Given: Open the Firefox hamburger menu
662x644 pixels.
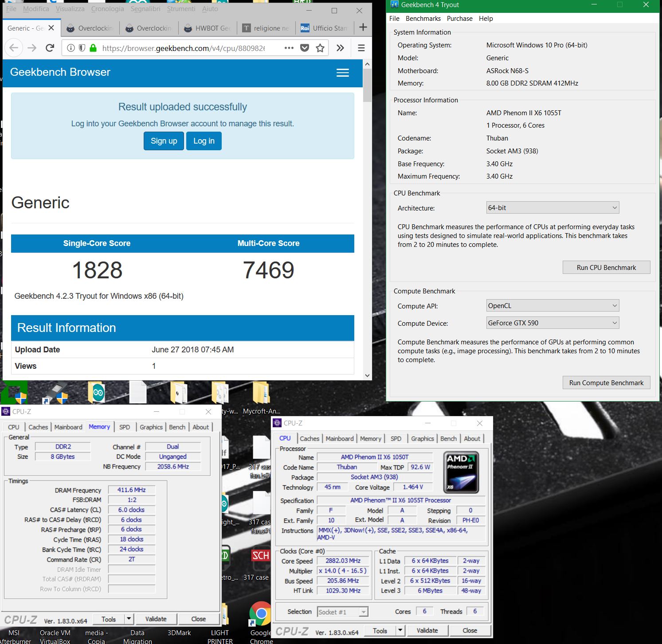Looking at the screenshot, I should point(361,48).
